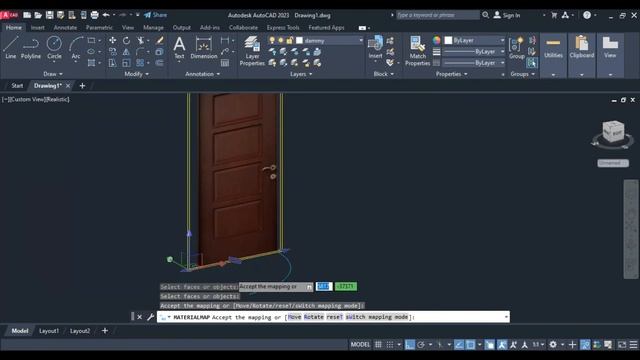Toggle 2D object snap in status bar
640x360 pixels.
click(x=470, y=345)
